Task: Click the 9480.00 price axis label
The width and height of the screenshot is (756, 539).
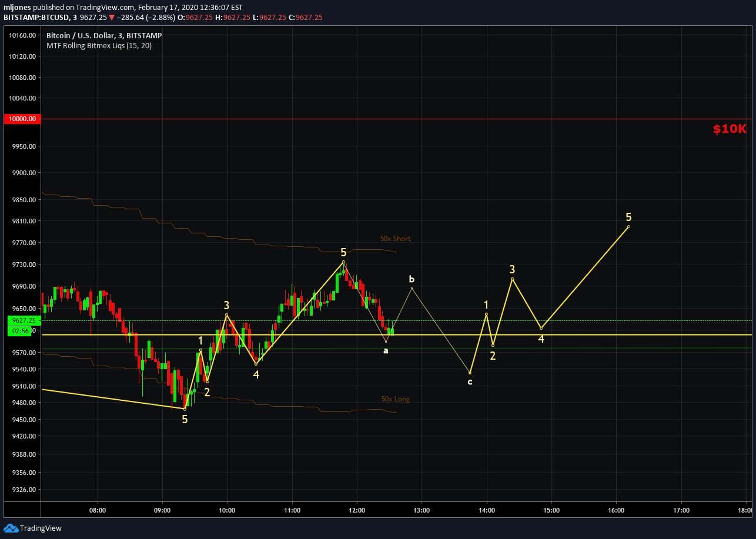Action: [x=25, y=403]
